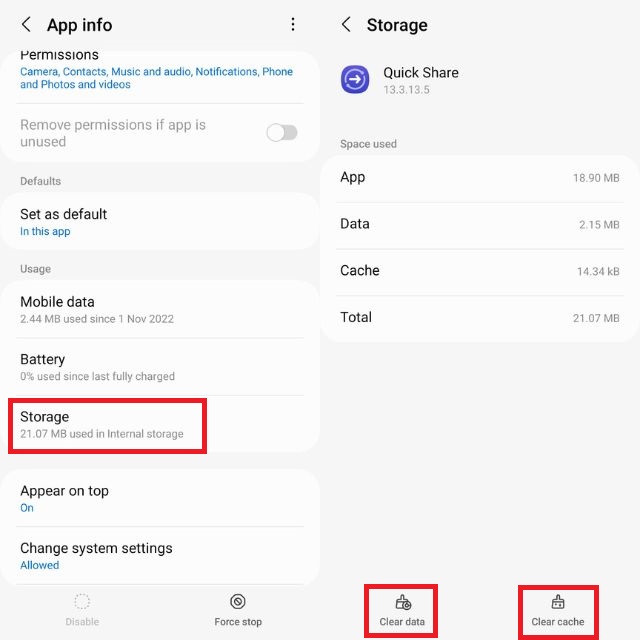
Task: Open Set as default settings
Action: (x=160, y=222)
